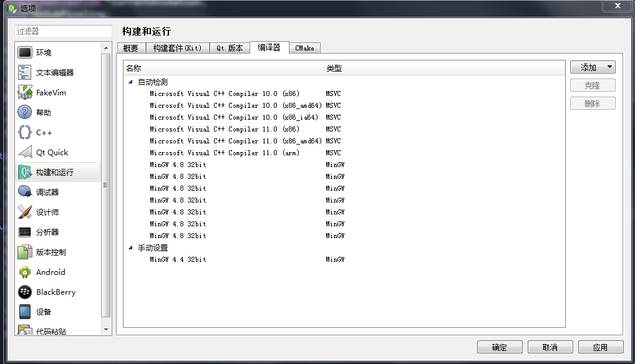Select Microsoft Visual C++ Compiler 10.0 (x86_amd64)
The width and height of the screenshot is (635, 364).
click(235, 105)
